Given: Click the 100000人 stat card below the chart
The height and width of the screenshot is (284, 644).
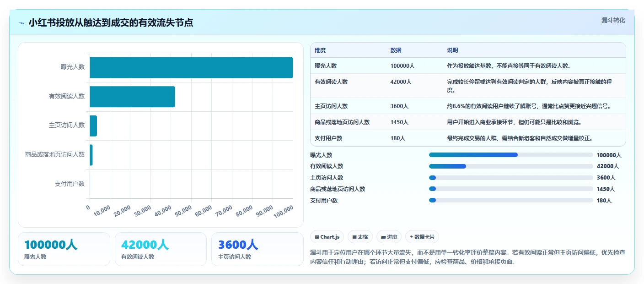Looking at the screenshot, I should 64,249.
